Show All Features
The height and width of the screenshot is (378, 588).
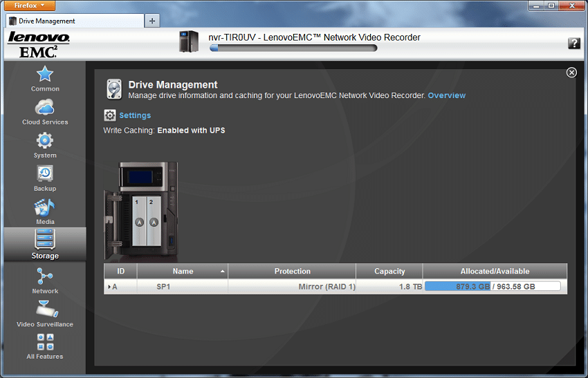(45, 346)
